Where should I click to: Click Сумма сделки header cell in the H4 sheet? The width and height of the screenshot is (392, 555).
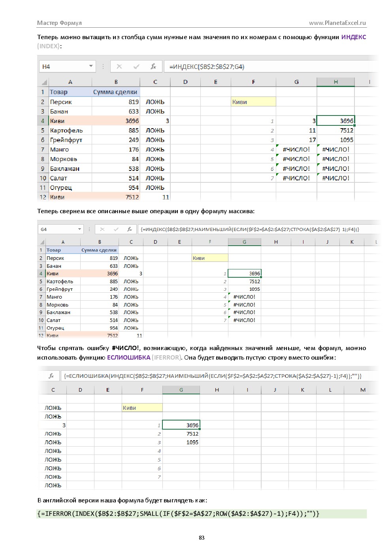(116, 92)
